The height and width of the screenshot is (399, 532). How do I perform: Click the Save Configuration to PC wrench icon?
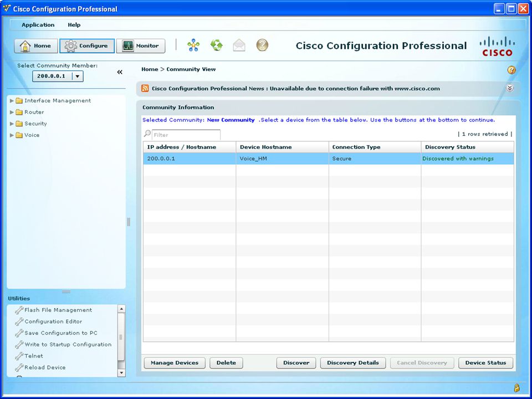click(x=19, y=333)
